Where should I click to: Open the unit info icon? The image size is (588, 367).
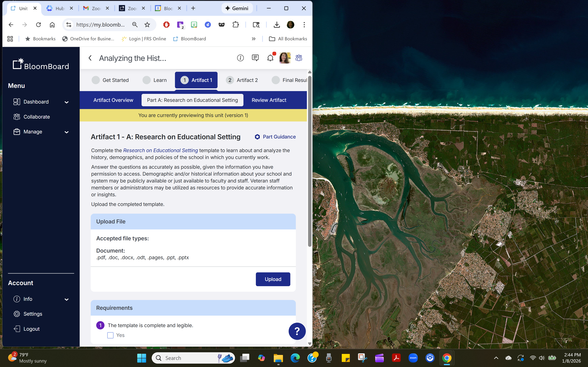coord(240,58)
